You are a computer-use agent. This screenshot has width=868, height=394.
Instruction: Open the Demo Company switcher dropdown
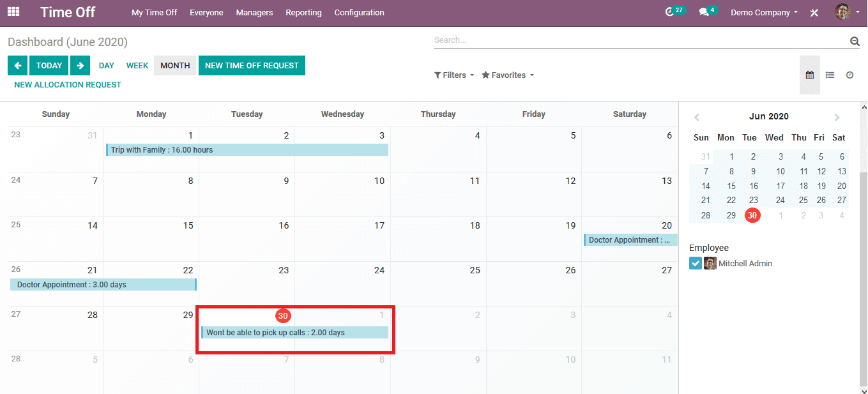click(765, 13)
